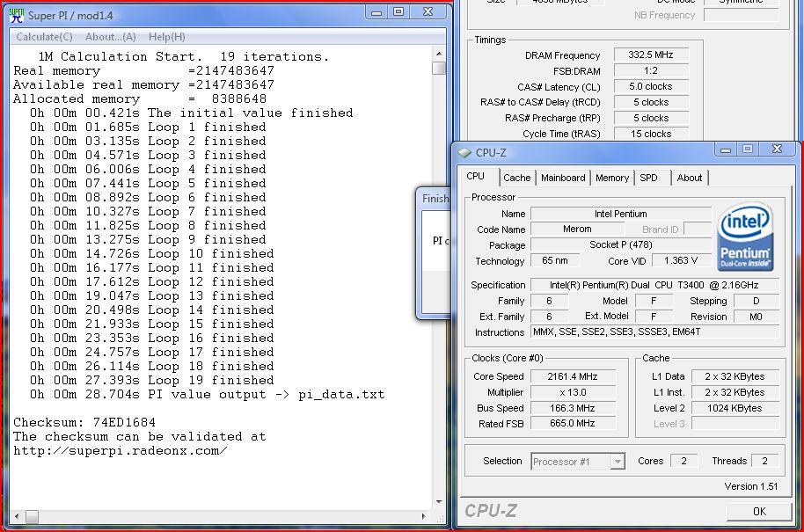Click the http://superpi.radeonx.com/ text
The image size is (804, 532).
pyautogui.click(x=120, y=451)
